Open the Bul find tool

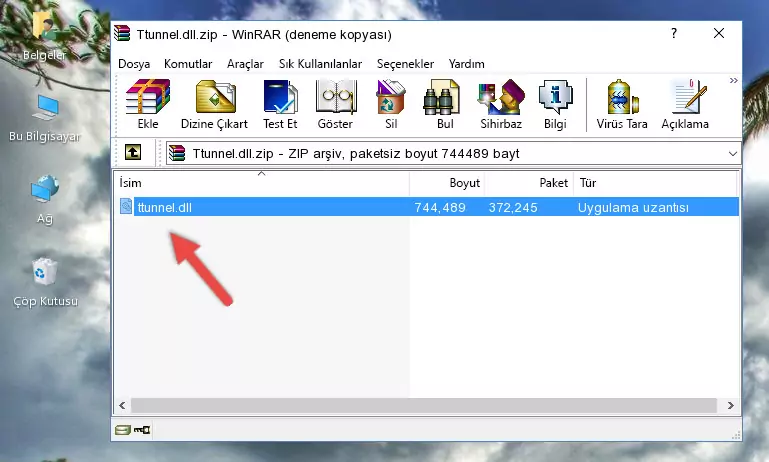tap(444, 104)
